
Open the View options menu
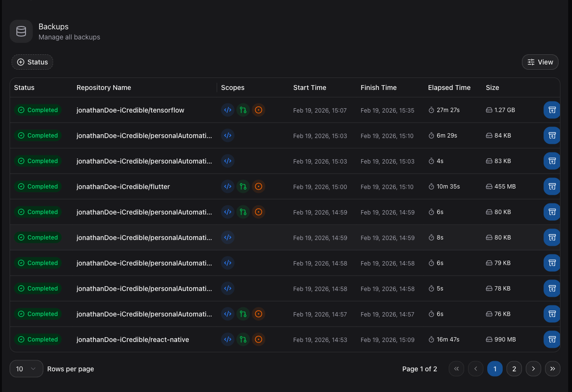[x=540, y=62]
